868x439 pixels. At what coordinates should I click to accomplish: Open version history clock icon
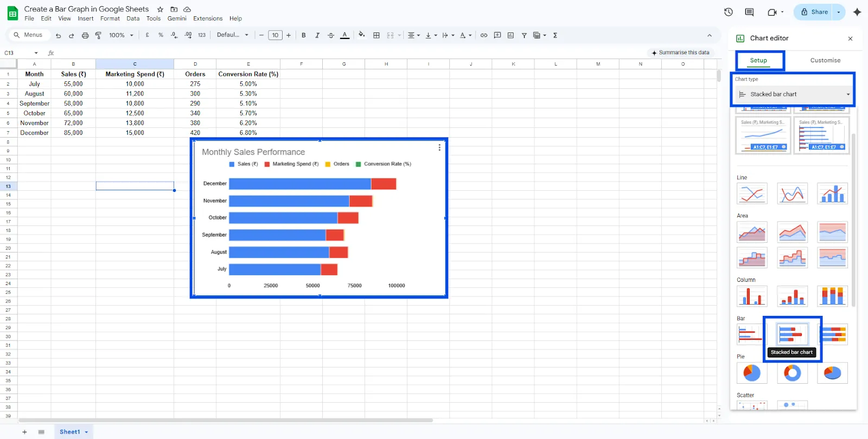tap(729, 12)
